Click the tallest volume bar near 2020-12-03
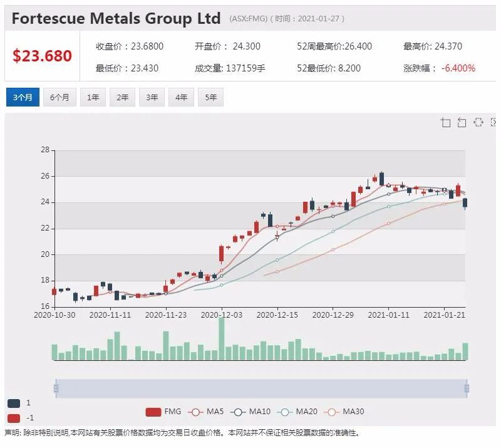Viewport: 501px width, 448px height. tap(222, 338)
